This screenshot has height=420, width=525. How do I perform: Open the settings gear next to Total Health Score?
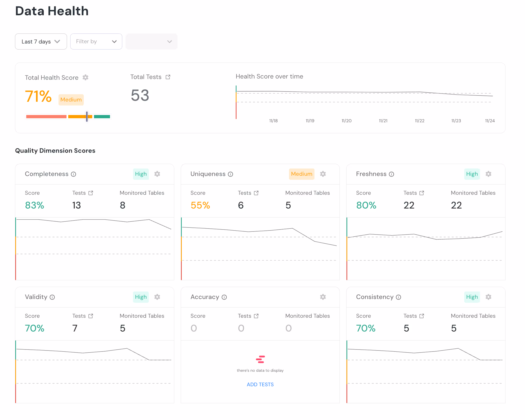[85, 77]
